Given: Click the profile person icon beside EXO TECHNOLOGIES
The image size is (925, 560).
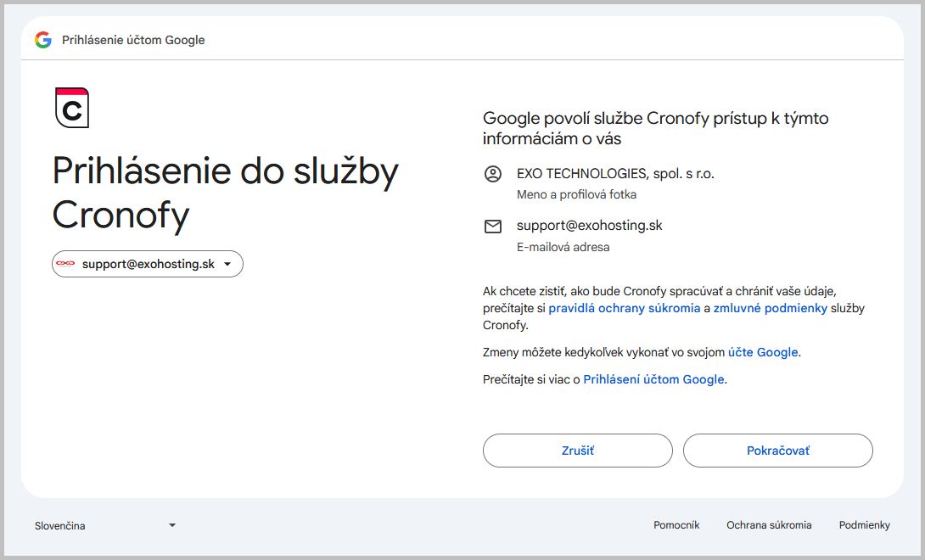Looking at the screenshot, I should [493, 174].
